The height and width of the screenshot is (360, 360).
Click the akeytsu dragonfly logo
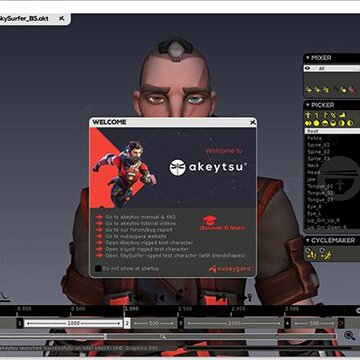coord(177,167)
